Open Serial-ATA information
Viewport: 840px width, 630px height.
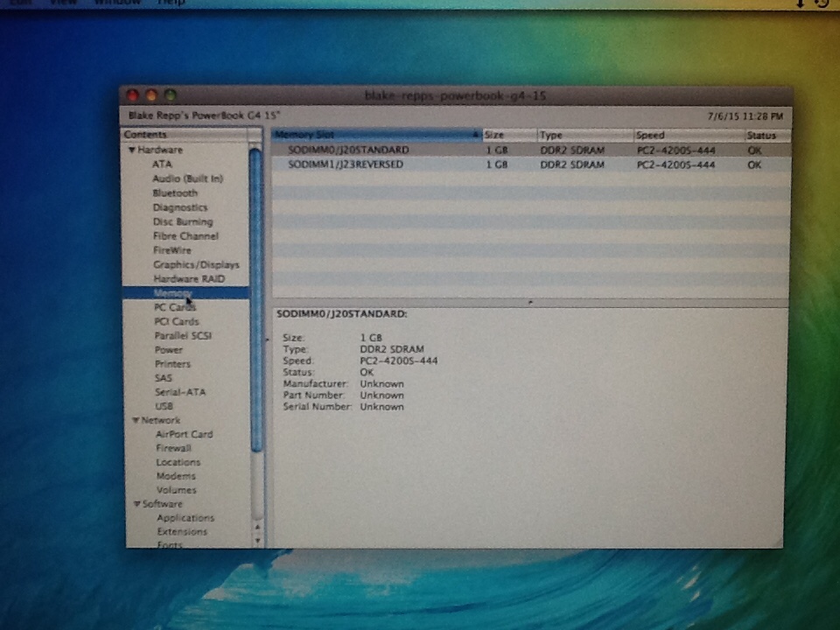(180, 392)
